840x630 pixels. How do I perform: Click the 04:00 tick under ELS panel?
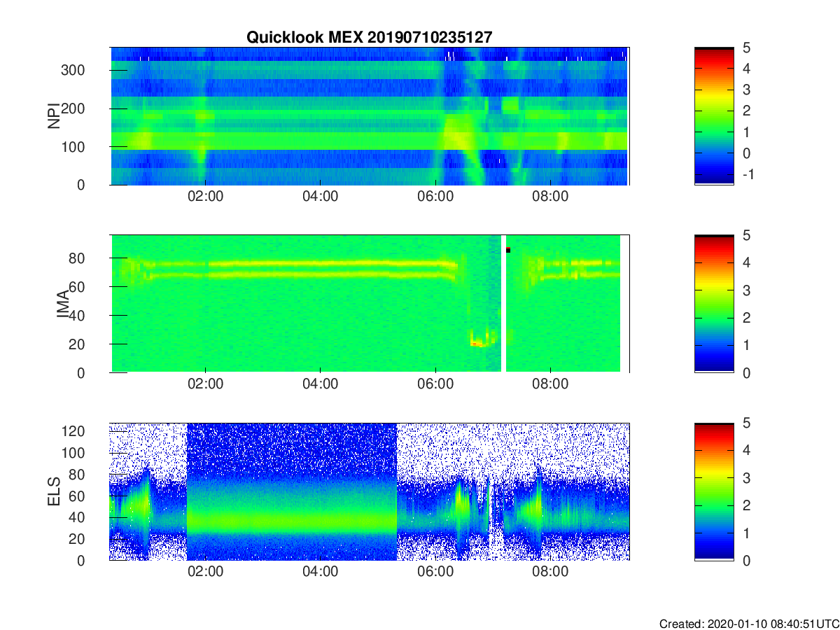(320, 572)
